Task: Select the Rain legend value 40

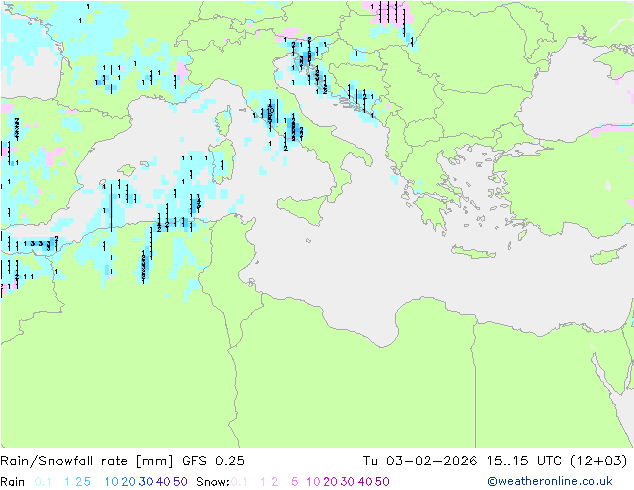Action: [163, 482]
